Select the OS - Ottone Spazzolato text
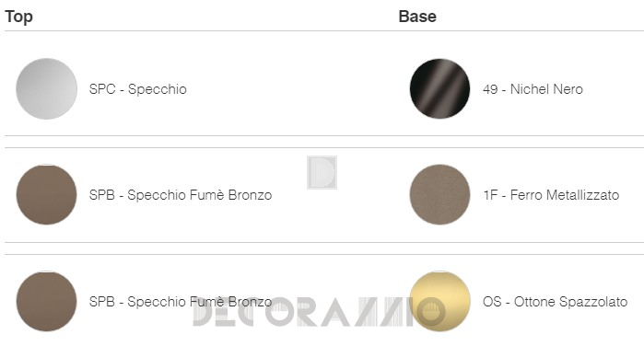 pos(556,302)
